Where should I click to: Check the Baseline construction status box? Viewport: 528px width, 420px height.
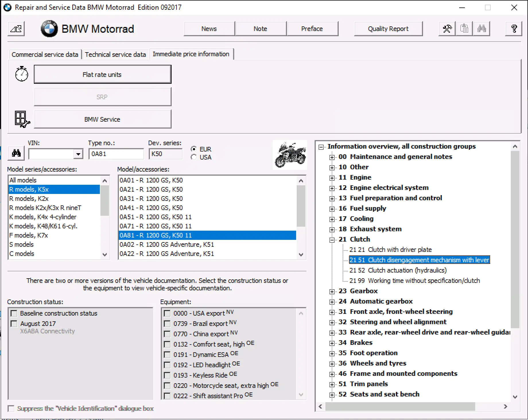pos(14,313)
